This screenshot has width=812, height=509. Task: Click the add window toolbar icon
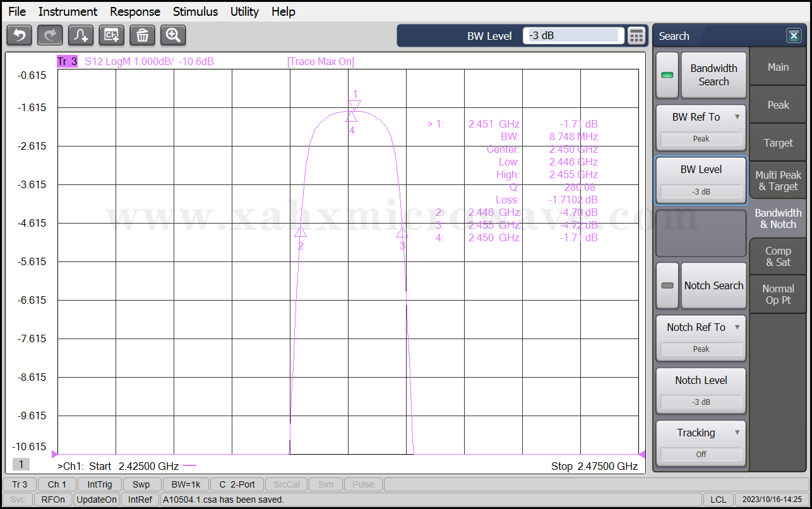click(x=112, y=35)
